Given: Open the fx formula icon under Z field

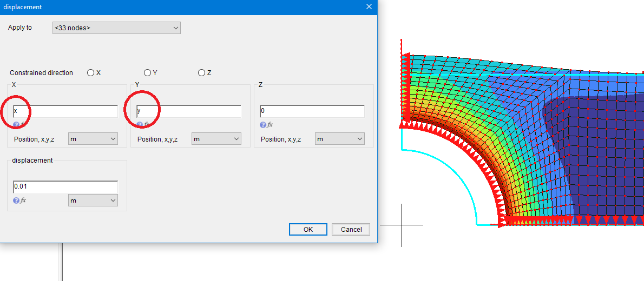Looking at the screenshot, I should tap(270, 125).
